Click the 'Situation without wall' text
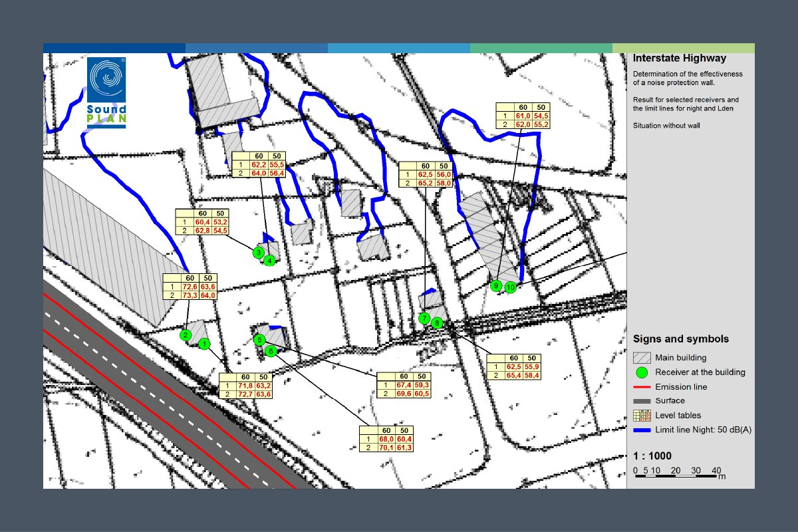 (x=666, y=125)
